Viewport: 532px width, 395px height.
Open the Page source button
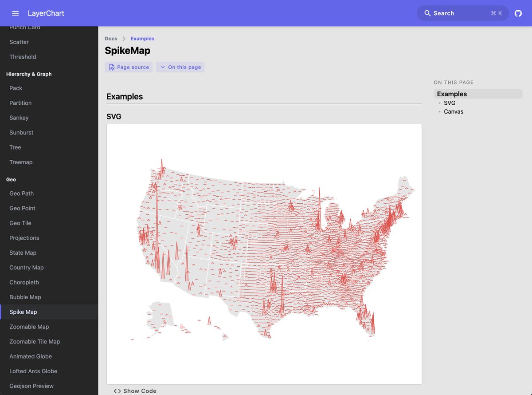click(129, 67)
